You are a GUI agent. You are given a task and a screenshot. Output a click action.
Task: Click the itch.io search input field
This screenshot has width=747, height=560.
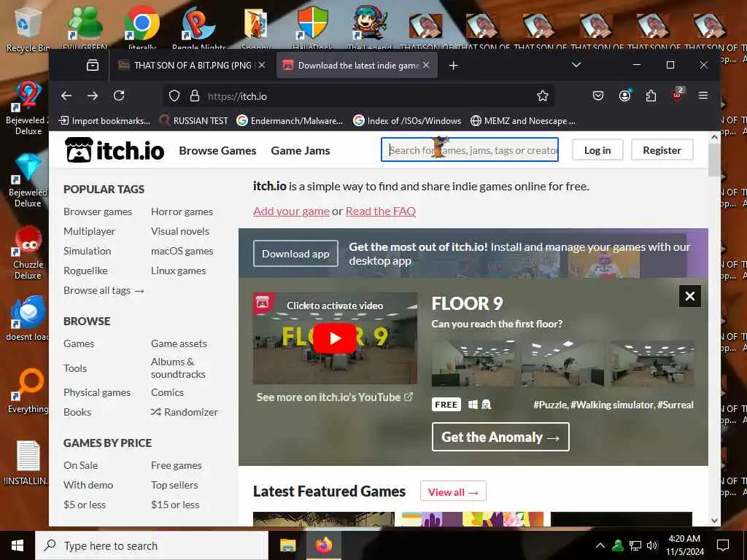point(469,149)
